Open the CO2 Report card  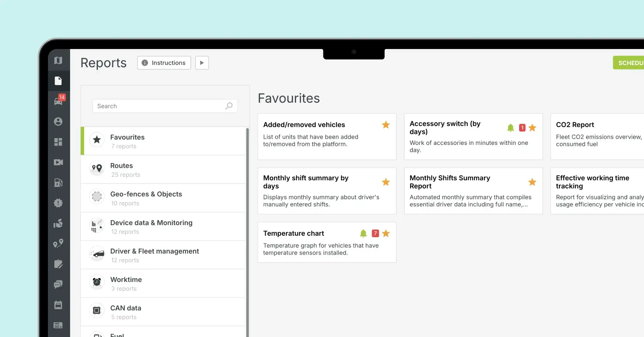[x=597, y=137]
